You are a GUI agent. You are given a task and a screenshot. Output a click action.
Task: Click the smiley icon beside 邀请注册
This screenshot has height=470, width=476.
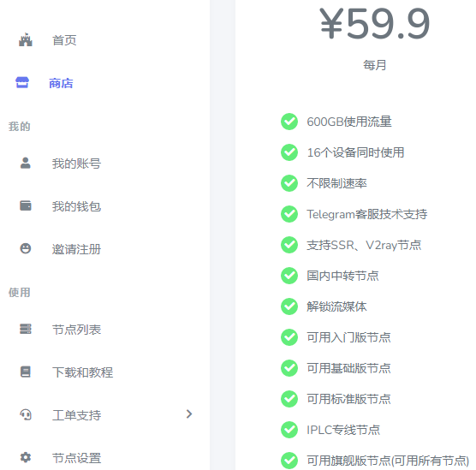pos(26,248)
